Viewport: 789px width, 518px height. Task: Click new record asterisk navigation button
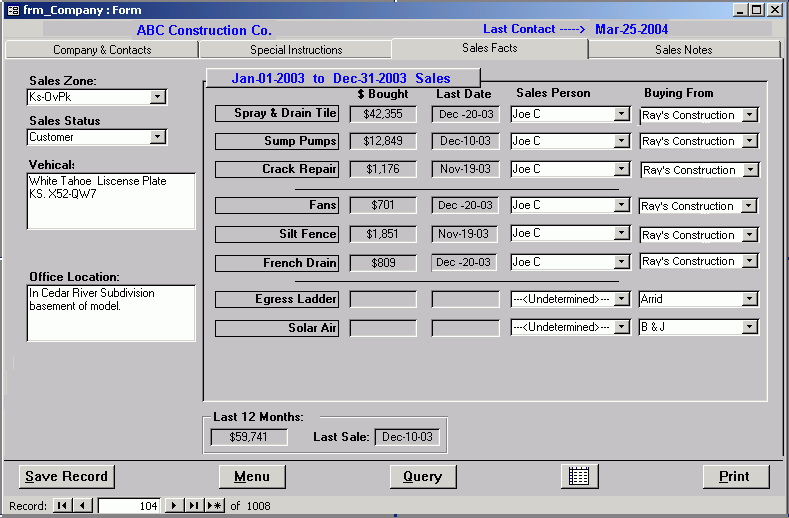click(214, 506)
